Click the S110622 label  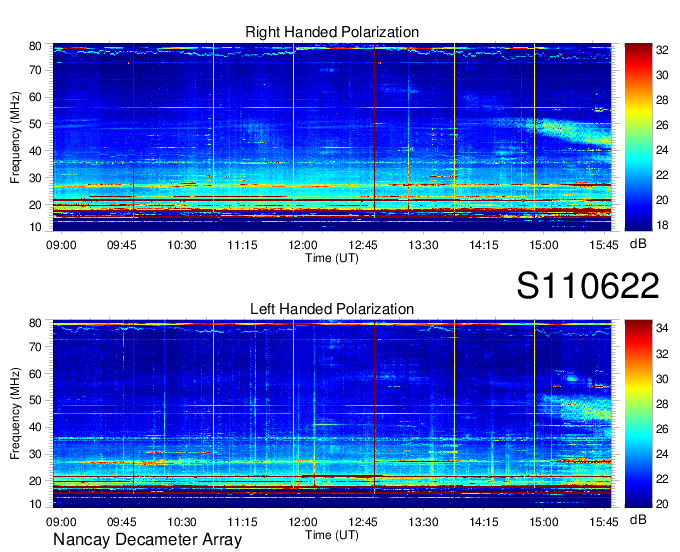(x=588, y=285)
